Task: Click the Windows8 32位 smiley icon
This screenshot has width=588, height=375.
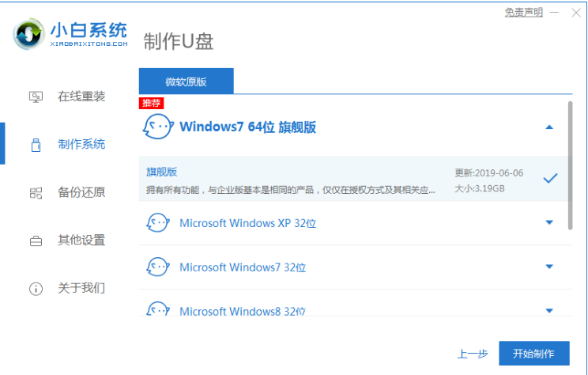Action: coord(157,310)
